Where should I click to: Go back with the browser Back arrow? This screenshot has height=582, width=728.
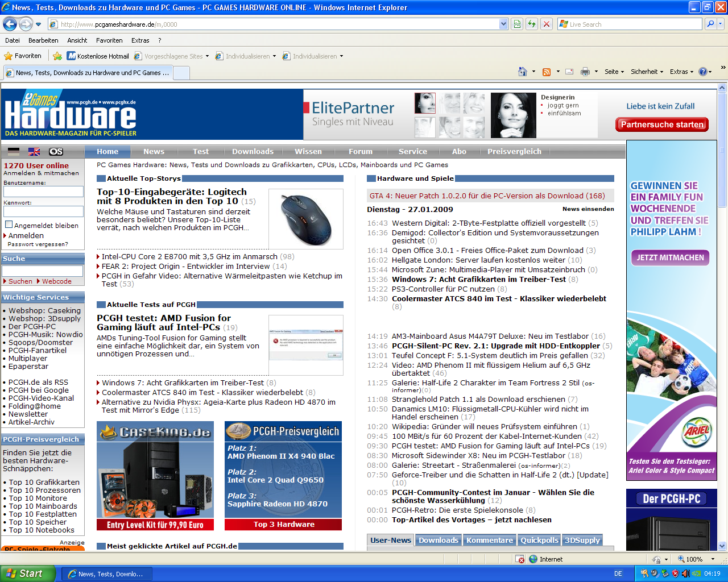click(x=10, y=24)
